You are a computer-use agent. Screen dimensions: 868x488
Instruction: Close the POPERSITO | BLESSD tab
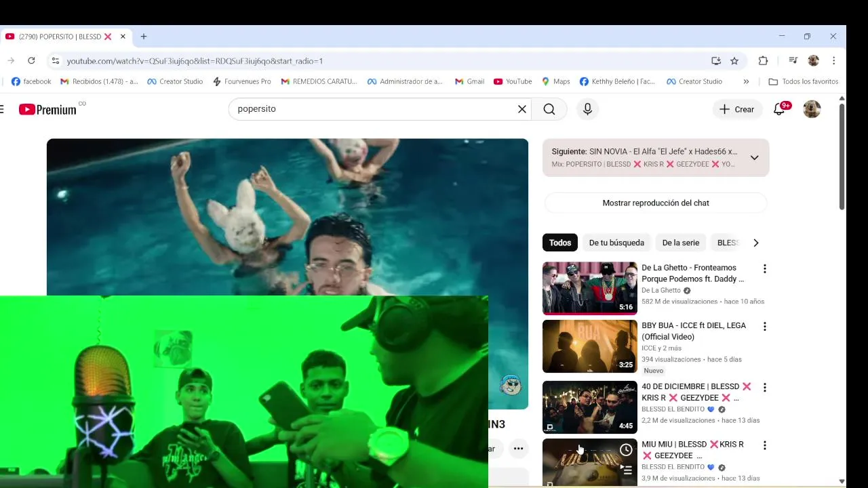pyautogui.click(x=123, y=37)
